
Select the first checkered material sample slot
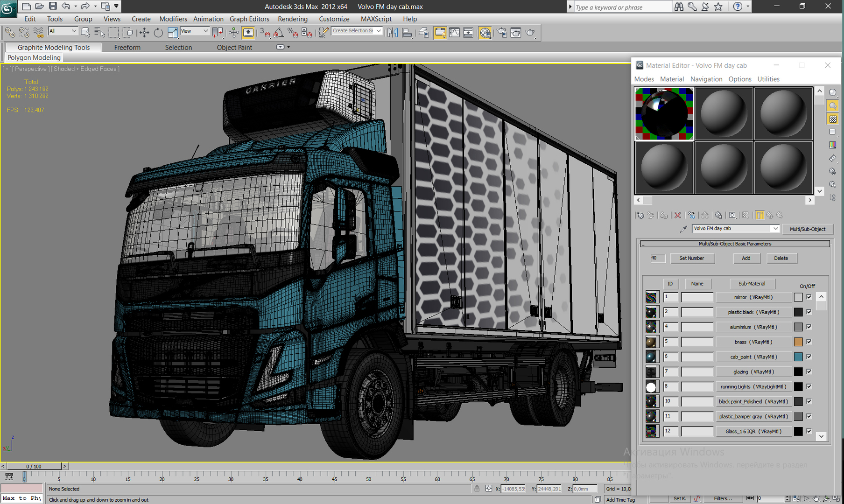[x=664, y=114]
